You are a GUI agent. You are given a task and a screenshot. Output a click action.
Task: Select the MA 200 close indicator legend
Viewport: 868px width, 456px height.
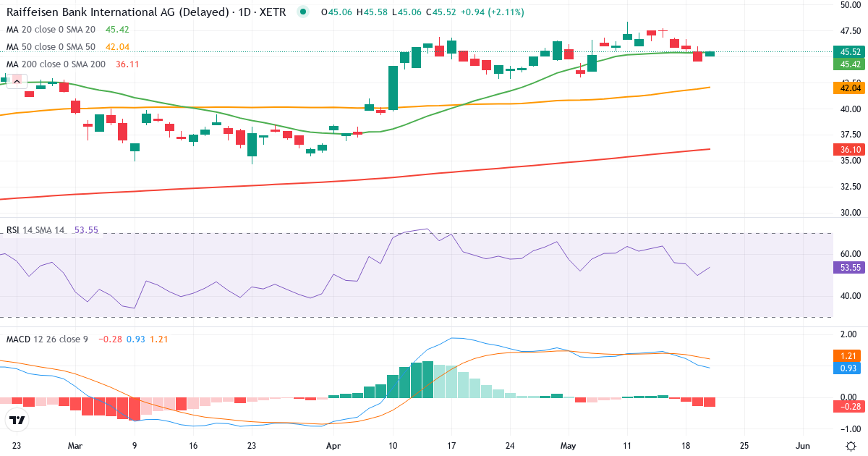(x=56, y=64)
